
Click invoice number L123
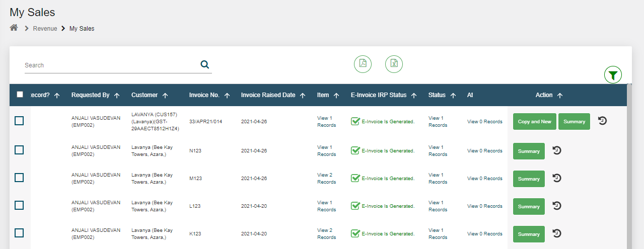(195, 206)
